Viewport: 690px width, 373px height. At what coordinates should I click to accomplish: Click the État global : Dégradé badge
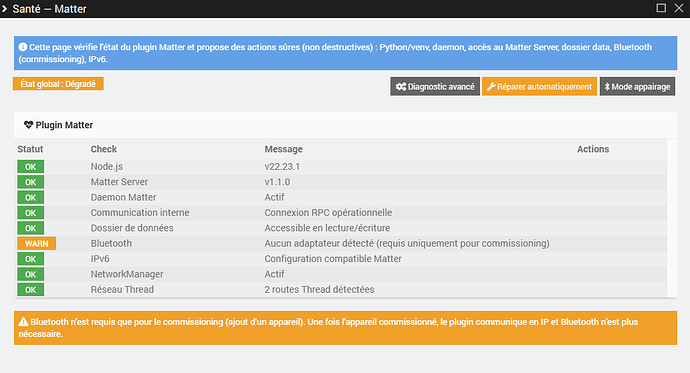tap(58, 84)
